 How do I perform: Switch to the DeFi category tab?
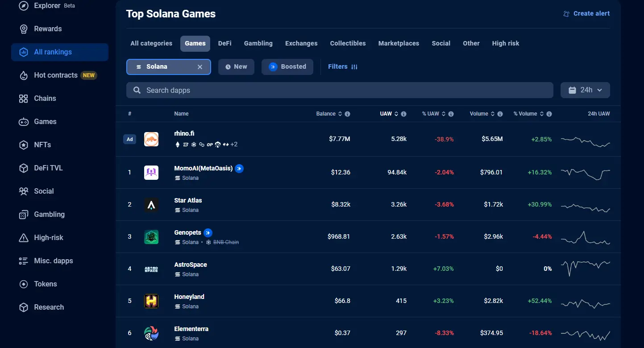click(224, 43)
